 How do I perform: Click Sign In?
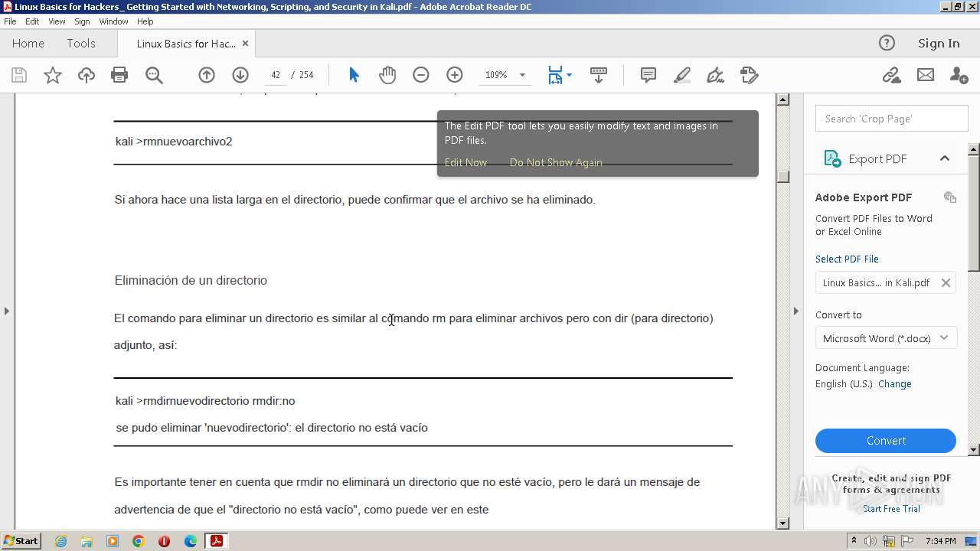pos(939,44)
